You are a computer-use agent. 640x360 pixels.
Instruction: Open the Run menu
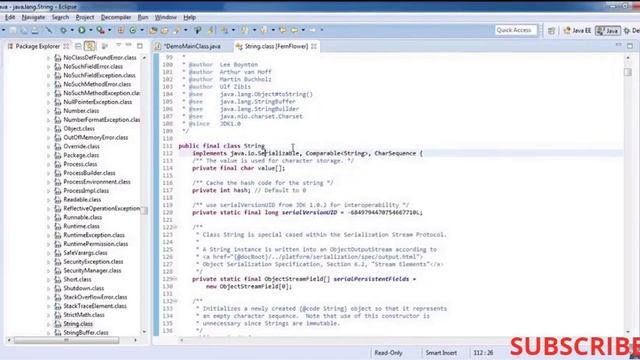click(143, 17)
